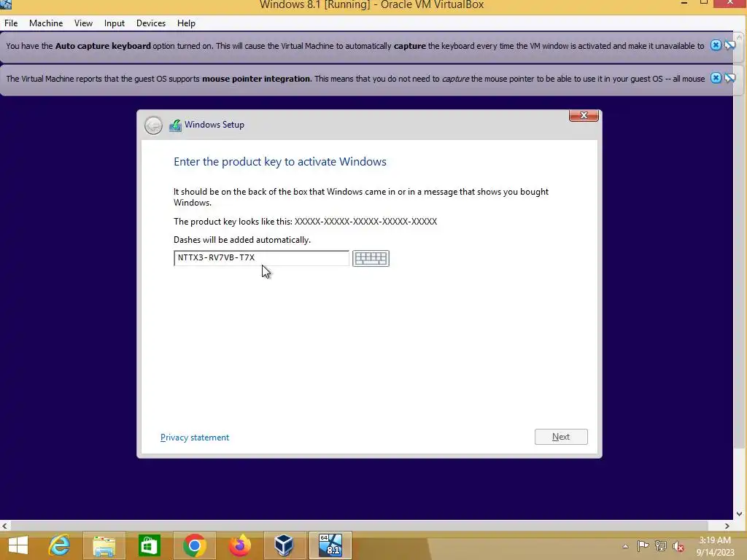Dismiss the mouse pointer integration notification
The image size is (747, 560).
716,78
